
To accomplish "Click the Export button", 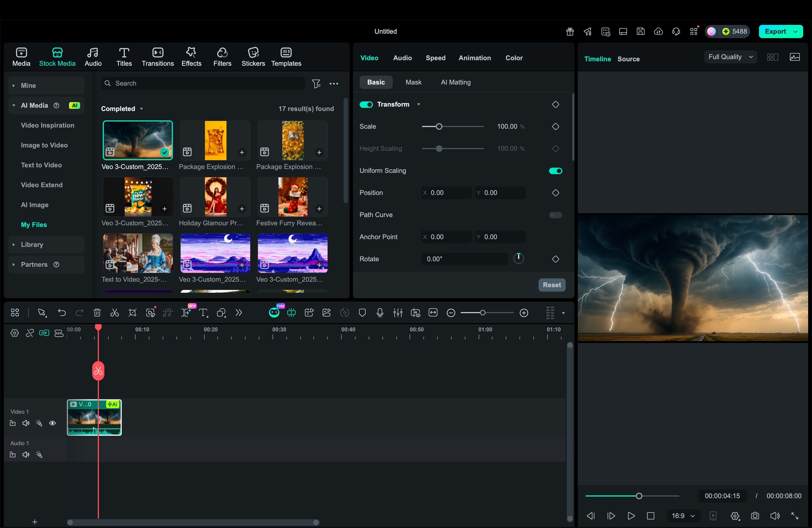I will click(776, 31).
